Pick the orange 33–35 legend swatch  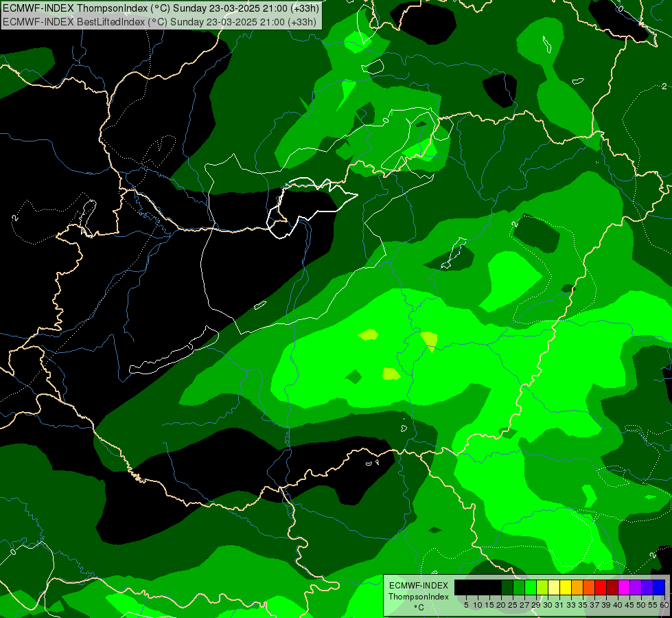(577, 587)
